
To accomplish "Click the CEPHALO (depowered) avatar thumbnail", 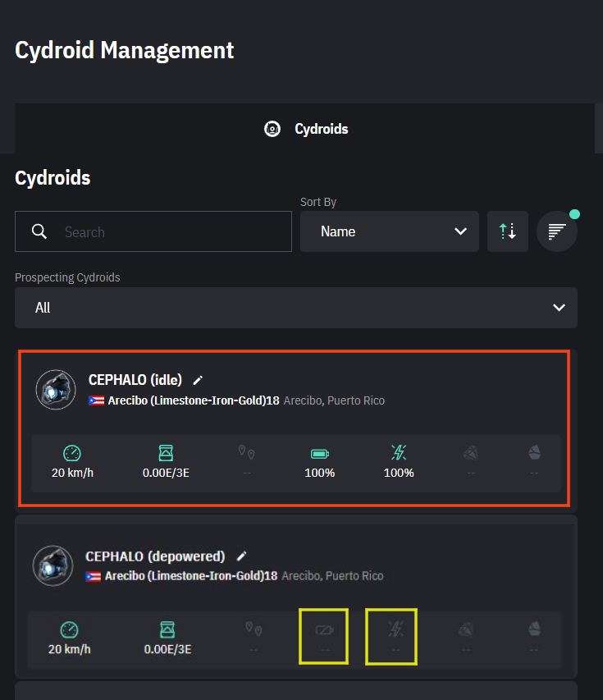I will pos(53,565).
